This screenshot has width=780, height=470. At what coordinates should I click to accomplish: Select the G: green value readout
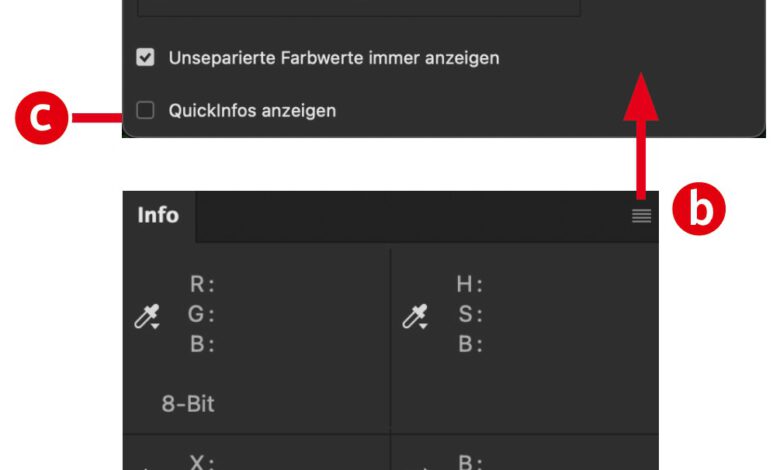coord(202,315)
